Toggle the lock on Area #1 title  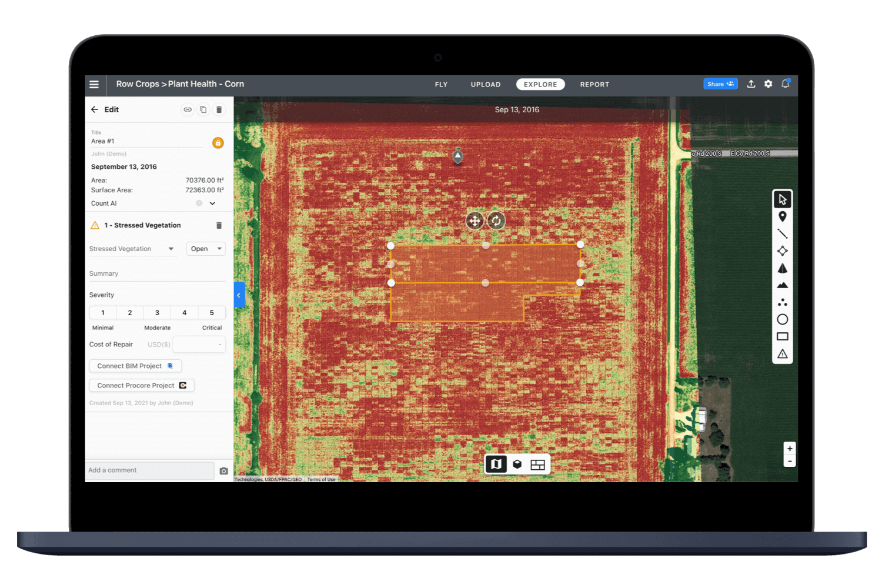click(x=218, y=142)
